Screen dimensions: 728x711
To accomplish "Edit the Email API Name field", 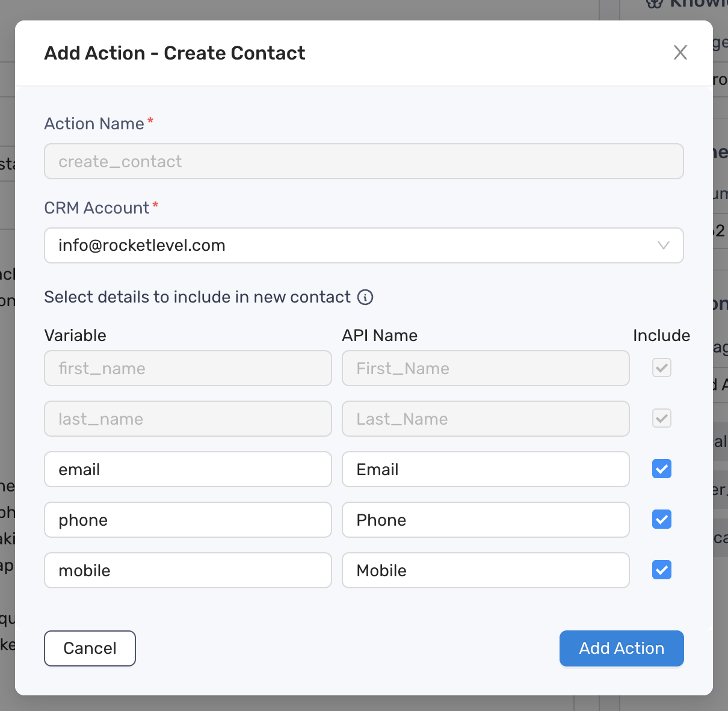I will tap(485, 469).
